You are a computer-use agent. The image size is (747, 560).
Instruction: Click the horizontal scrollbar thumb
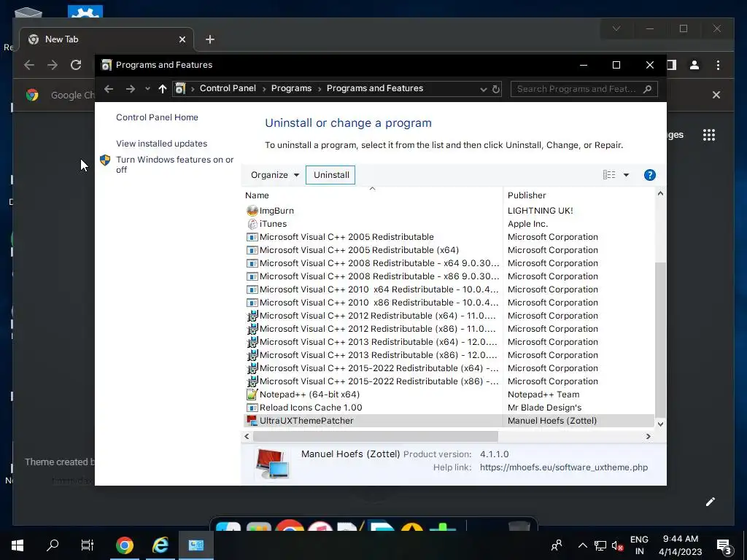(x=376, y=436)
